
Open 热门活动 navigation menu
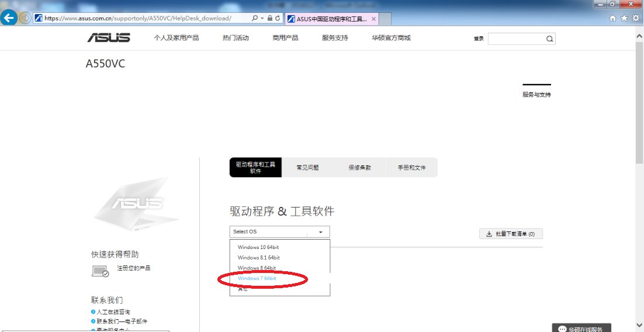[236, 38]
